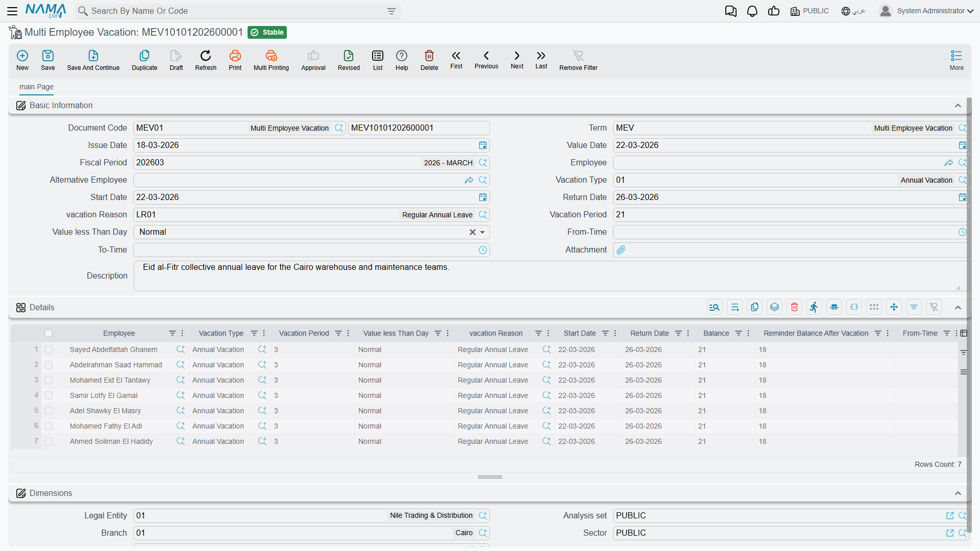980x551 pixels.
Task: Open Multi Printing
Action: click(x=271, y=60)
